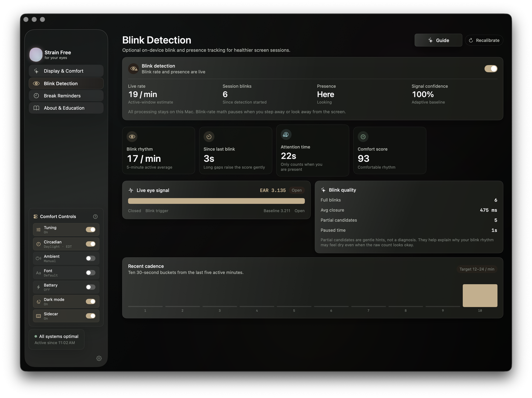Click the Session blinks value 6
Screen dimensions: 532x398
[x=225, y=94]
